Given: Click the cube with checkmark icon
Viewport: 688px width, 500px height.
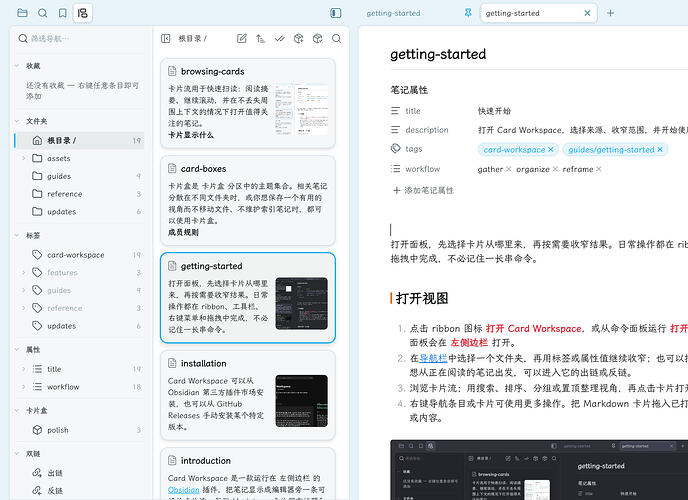Looking at the screenshot, I should click(x=318, y=39).
